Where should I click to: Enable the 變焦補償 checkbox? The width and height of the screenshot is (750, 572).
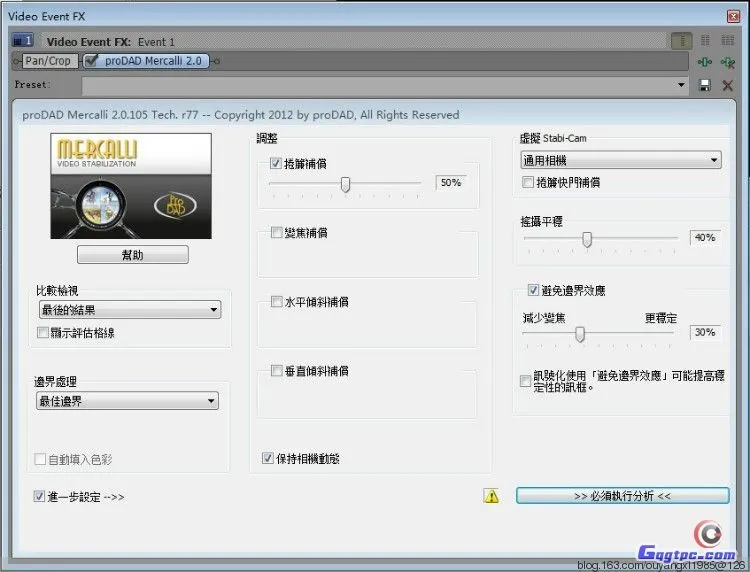276,232
